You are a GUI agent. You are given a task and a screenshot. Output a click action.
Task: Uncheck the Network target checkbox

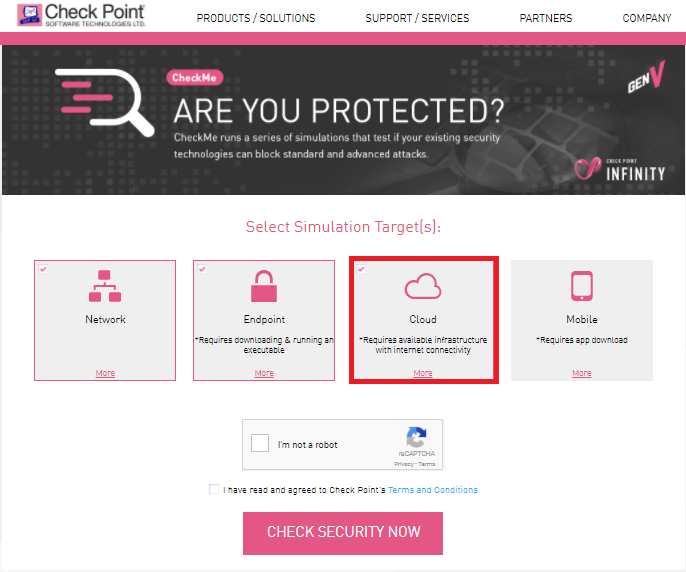click(x=43, y=269)
